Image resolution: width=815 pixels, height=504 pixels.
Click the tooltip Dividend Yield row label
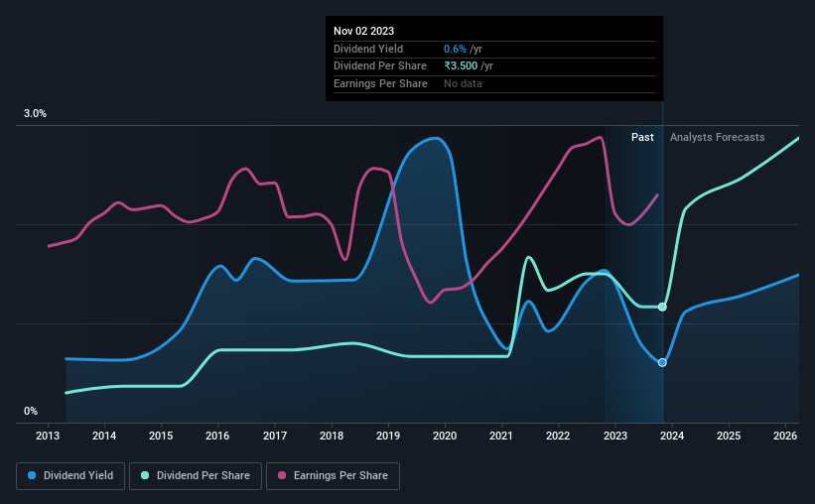click(x=368, y=49)
